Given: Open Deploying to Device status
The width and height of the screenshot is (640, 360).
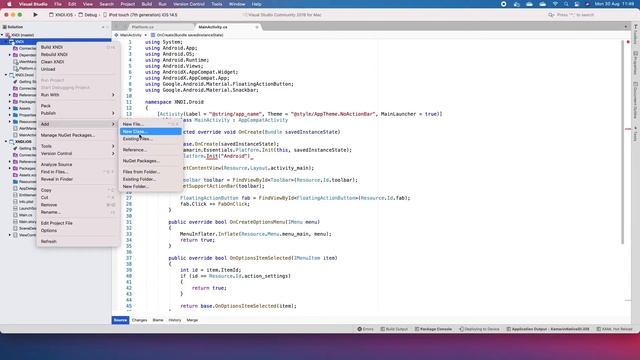Looking at the screenshot, I should click(x=479, y=329).
